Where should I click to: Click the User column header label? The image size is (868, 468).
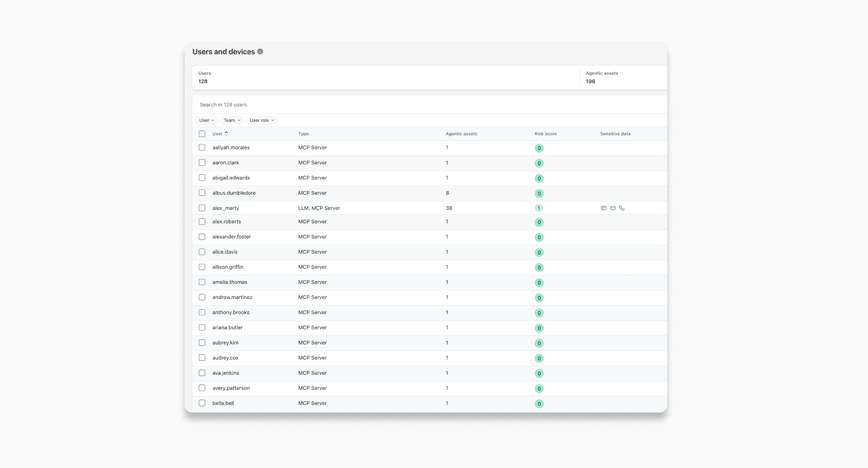tap(217, 134)
